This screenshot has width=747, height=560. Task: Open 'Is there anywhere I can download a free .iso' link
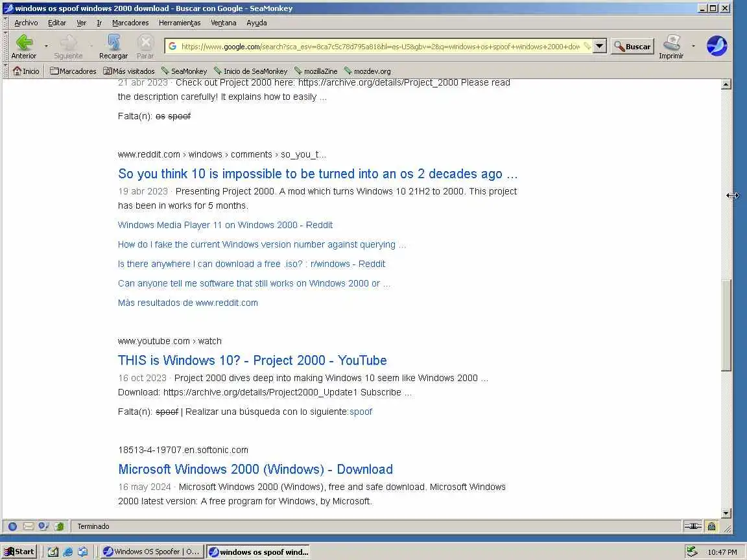[x=252, y=264]
